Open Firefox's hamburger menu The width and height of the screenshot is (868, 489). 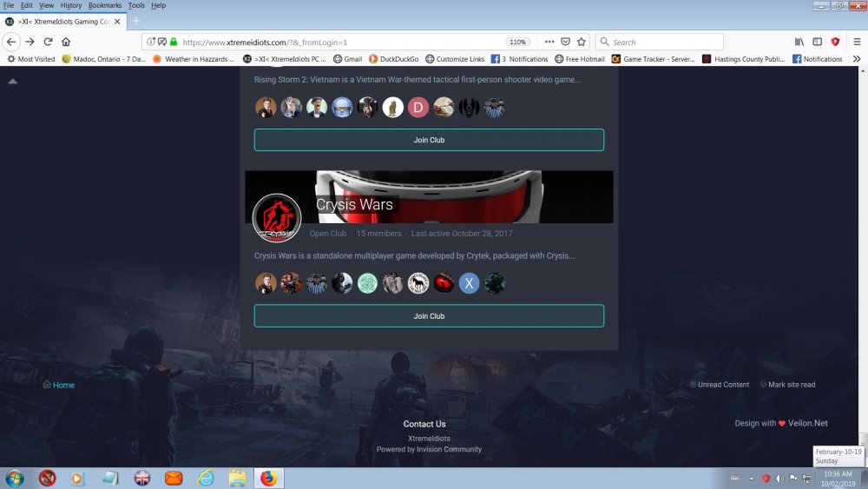pyautogui.click(x=857, y=42)
